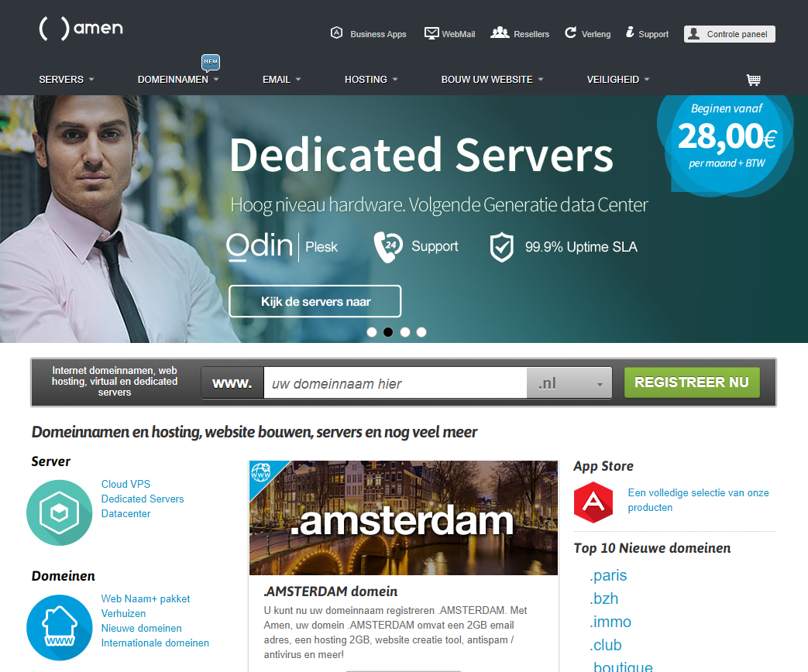Expand the Email menu arrow
808x672 pixels.
297,79
